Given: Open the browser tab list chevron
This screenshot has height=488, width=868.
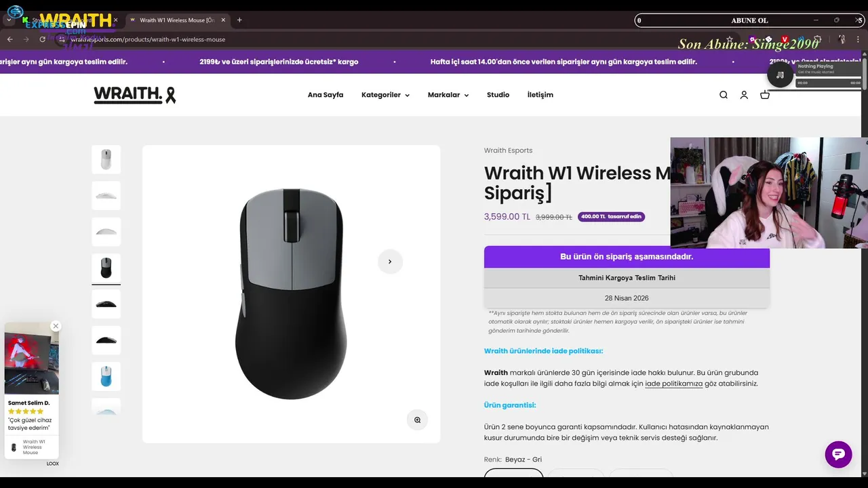Looking at the screenshot, I should 9,20.
